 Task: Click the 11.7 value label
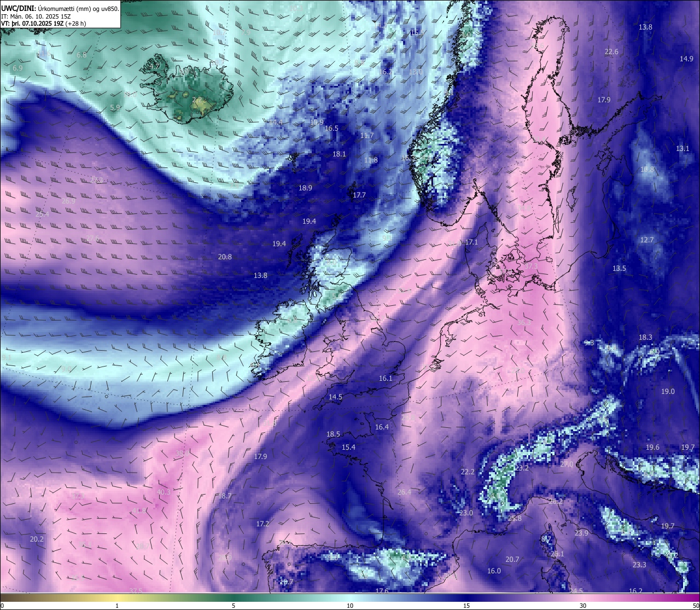point(367,136)
